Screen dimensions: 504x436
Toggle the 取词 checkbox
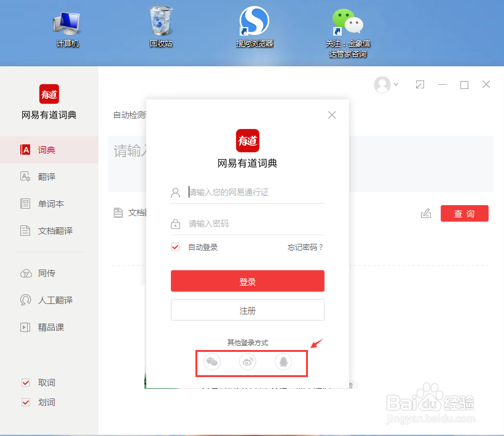point(26,383)
